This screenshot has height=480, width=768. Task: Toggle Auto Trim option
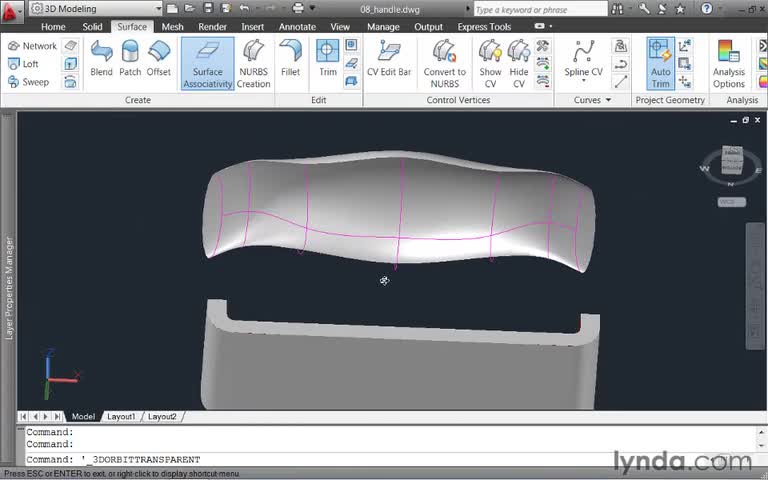coord(660,64)
